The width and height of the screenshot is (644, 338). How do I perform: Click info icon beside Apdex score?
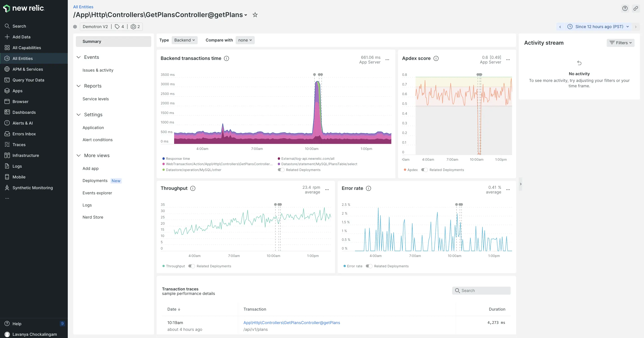[436, 58]
